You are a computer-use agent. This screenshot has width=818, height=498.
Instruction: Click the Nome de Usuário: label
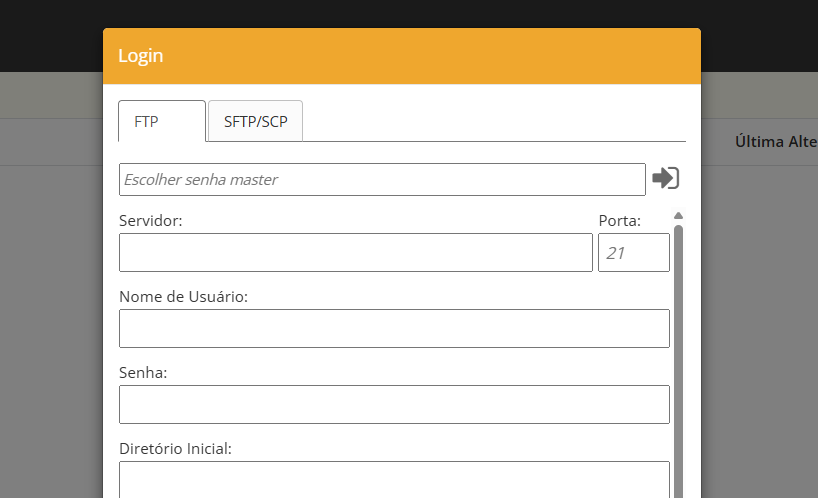tap(183, 297)
